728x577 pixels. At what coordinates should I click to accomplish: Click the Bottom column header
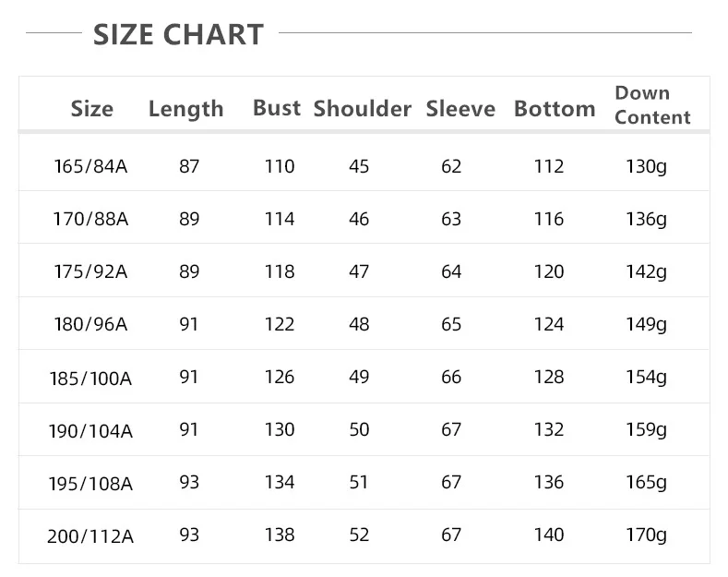point(555,109)
